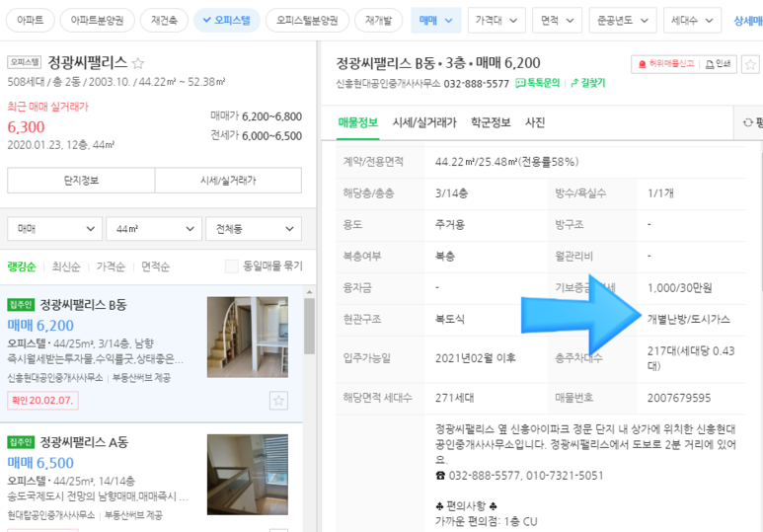Click the 복도식 entrance structure value

(450, 319)
